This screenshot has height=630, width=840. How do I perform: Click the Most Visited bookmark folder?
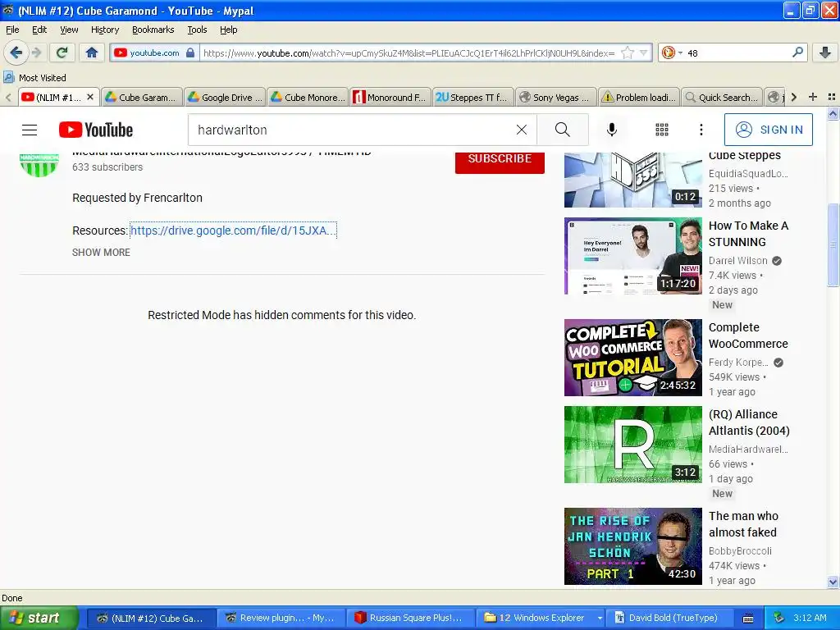tap(35, 78)
